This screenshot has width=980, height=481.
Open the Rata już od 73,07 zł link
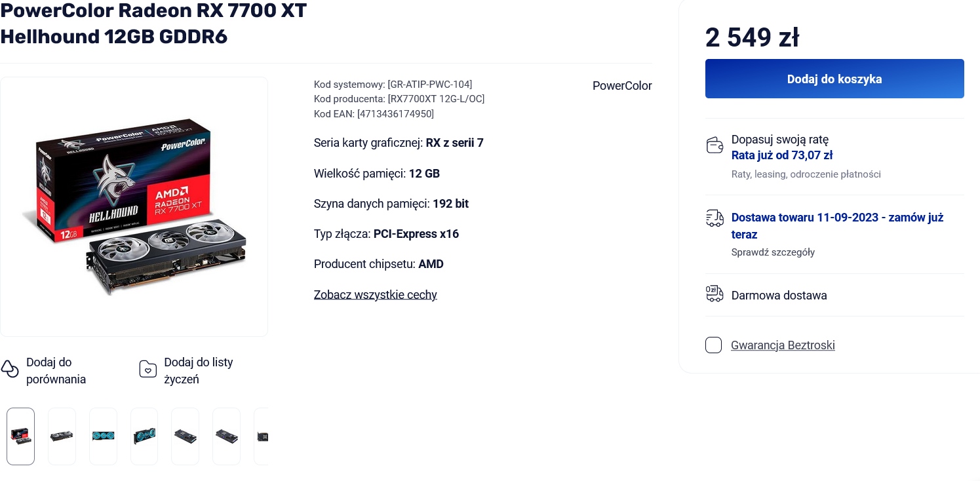[x=781, y=155]
